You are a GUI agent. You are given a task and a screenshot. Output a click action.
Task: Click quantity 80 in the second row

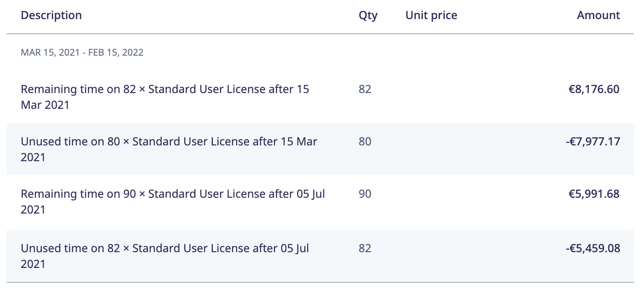coord(365,142)
